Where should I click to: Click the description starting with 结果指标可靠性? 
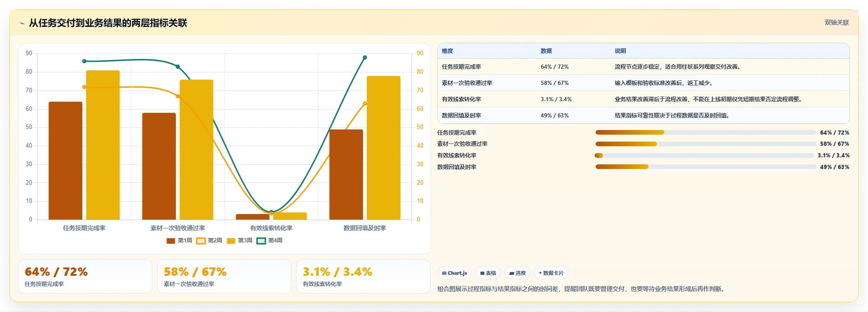[672, 116]
